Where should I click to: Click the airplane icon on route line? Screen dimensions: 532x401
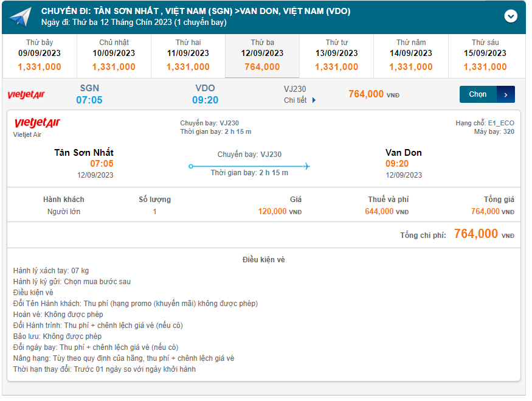[x=306, y=166]
